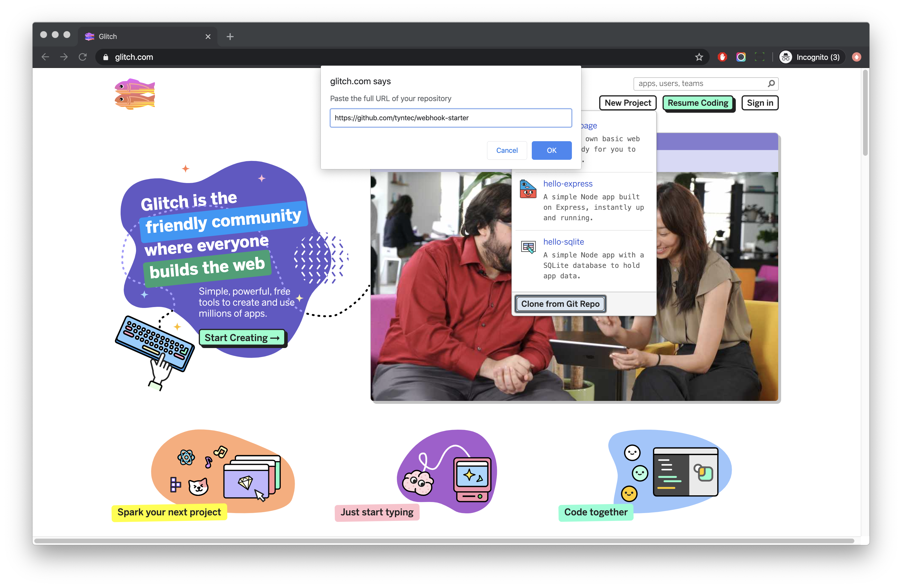Click the 'Glitch is the' headline text
This screenshot has width=902, height=588.
pyautogui.click(x=189, y=200)
